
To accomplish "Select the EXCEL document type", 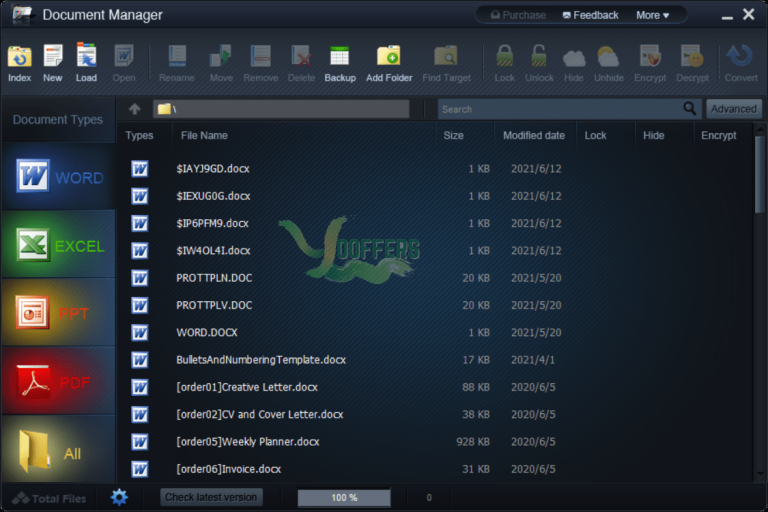I will (x=59, y=244).
